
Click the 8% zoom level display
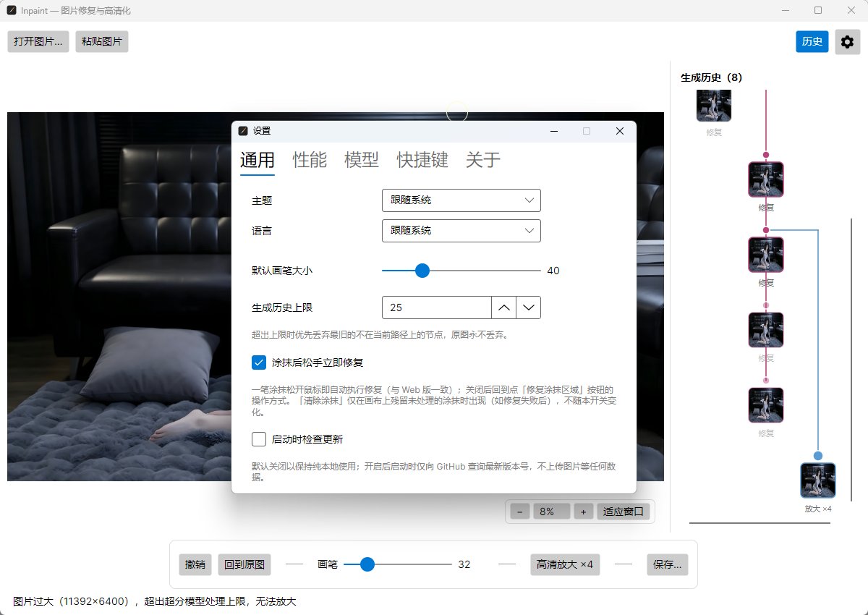[551, 512]
